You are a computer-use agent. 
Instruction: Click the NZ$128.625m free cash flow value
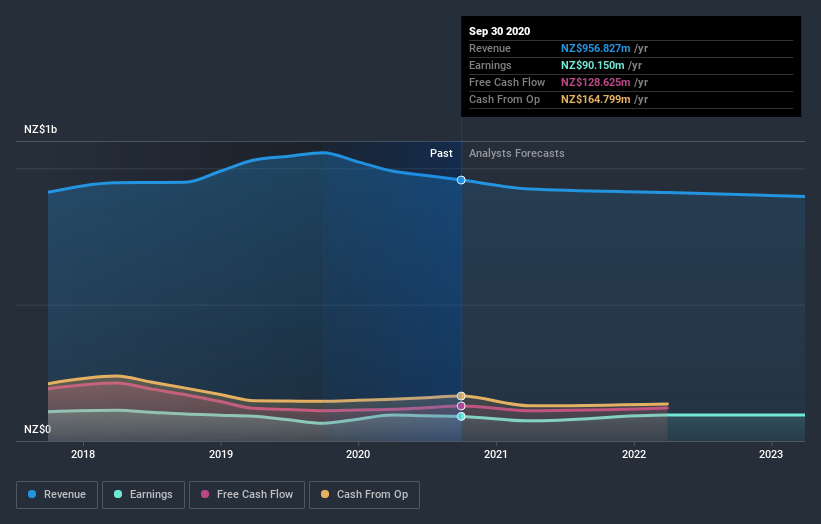click(596, 82)
